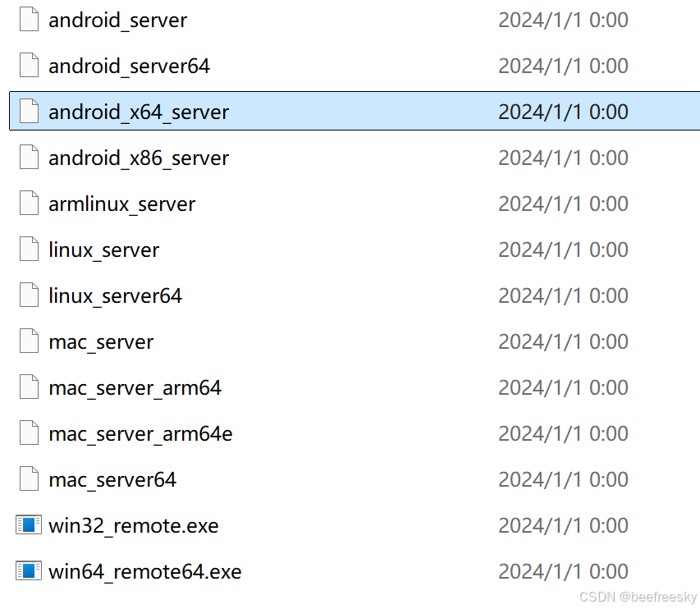Click the android_x64_server file icon

coord(29,111)
